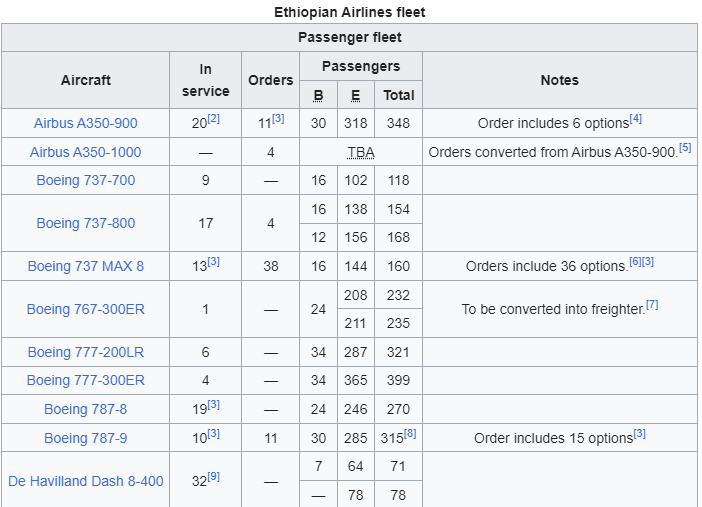Click the 'Orders' column header
The height and width of the screenshot is (507, 702).
(270, 80)
